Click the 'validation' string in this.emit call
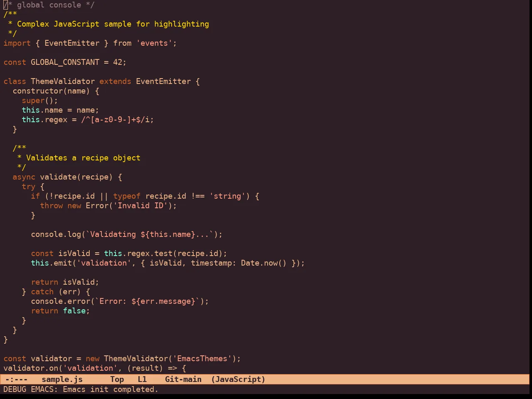532x399 pixels. tap(104, 263)
